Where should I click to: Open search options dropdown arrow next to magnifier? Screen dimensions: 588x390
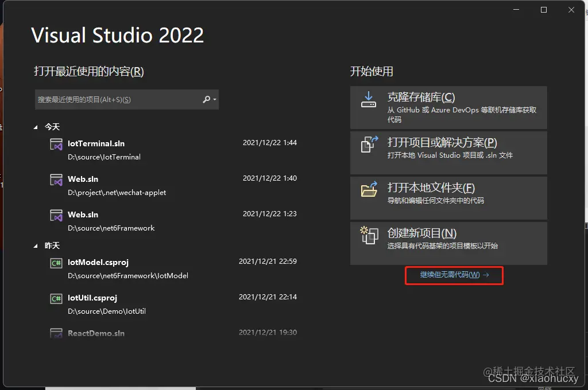pos(215,100)
